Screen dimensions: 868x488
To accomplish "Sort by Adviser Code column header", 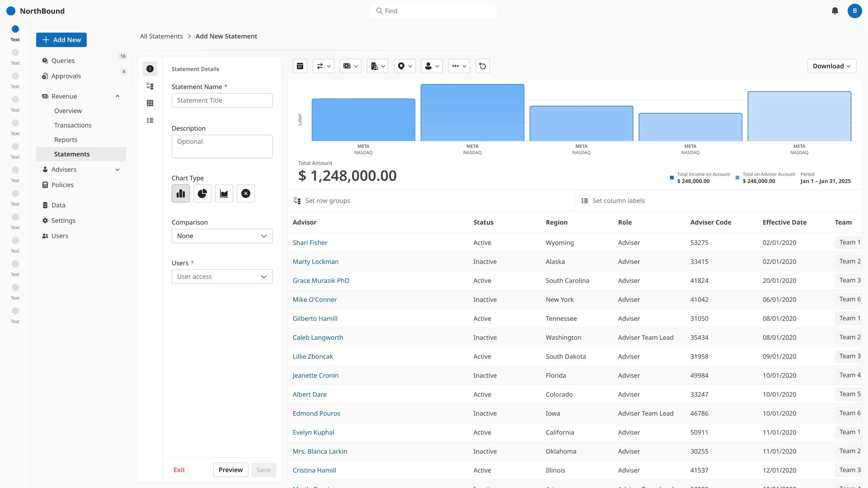I will coord(710,222).
